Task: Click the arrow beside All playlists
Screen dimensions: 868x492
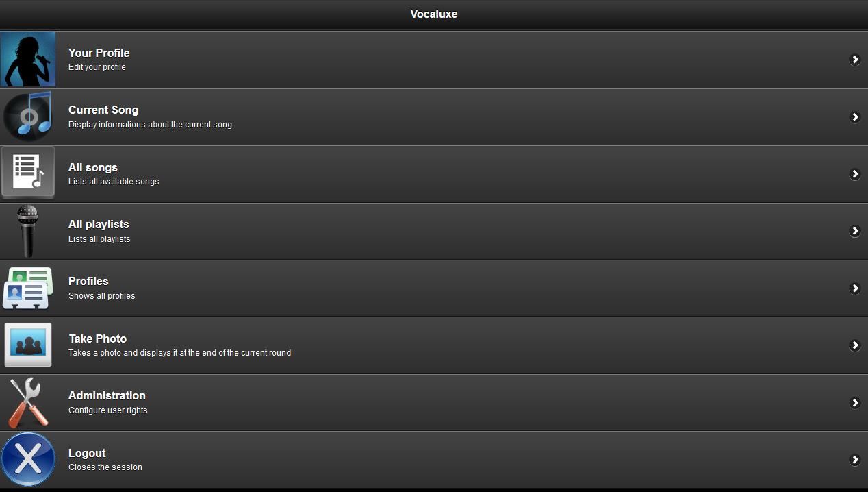Action: click(x=855, y=231)
